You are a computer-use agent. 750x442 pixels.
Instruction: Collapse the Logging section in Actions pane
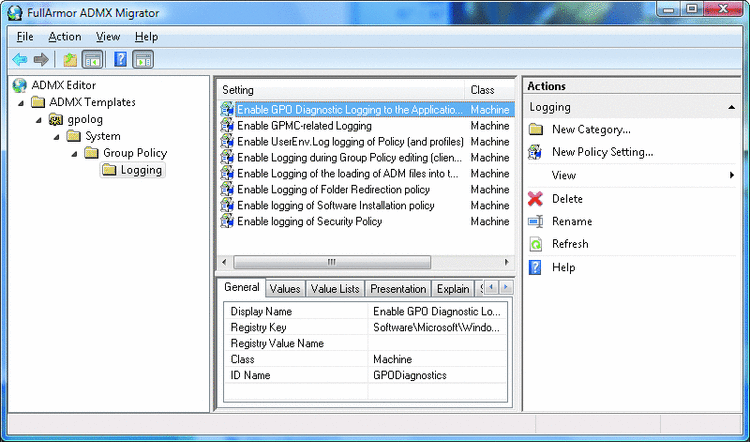(731, 108)
